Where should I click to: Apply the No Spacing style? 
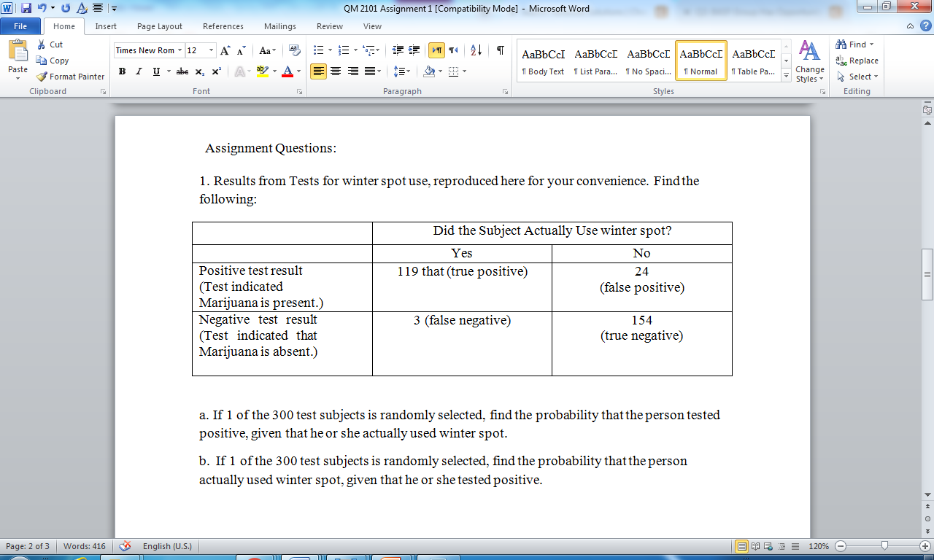(x=649, y=61)
